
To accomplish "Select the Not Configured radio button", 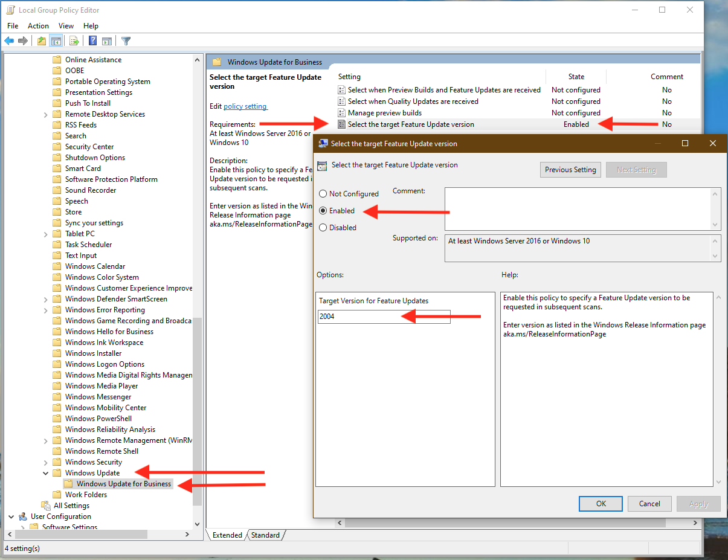I will tap(323, 194).
